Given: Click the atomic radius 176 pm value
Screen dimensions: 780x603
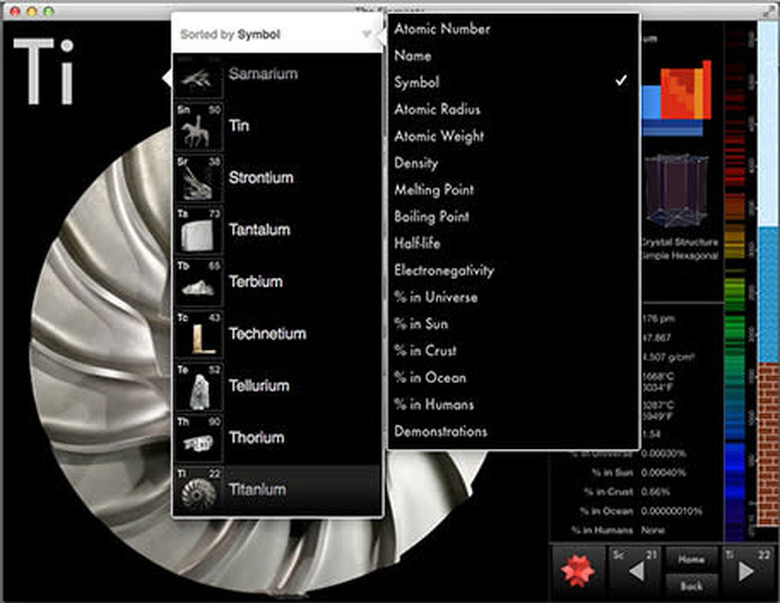Looking at the screenshot, I should click(658, 318).
